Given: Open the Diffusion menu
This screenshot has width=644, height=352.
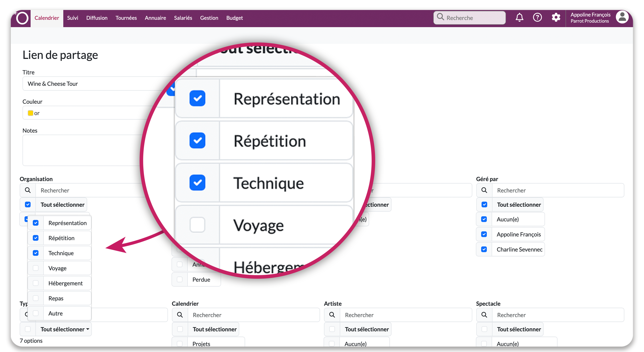Looking at the screenshot, I should (x=97, y=18).
